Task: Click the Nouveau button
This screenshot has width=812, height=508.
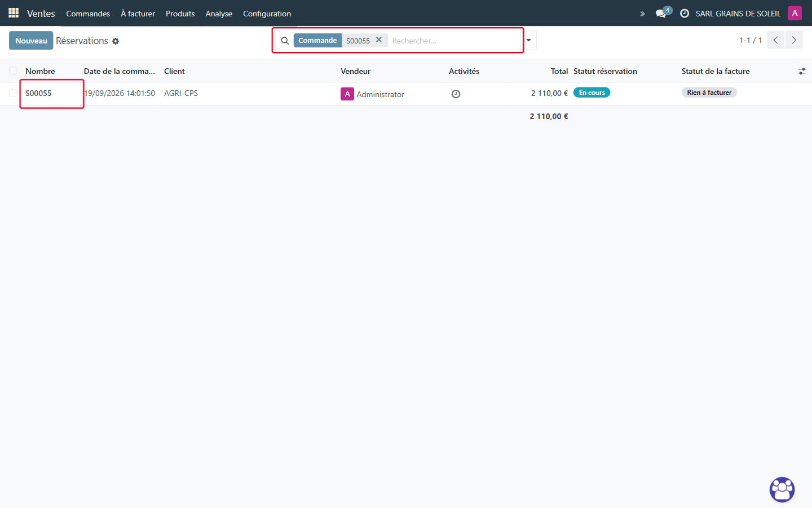Action: 31,41
